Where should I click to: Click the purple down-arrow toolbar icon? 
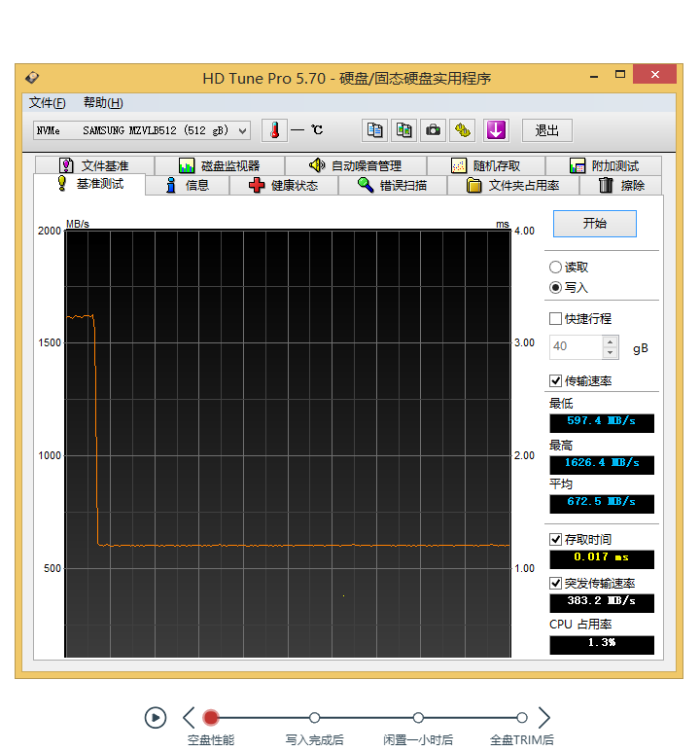pyautogui.click(x=496, y=130)
